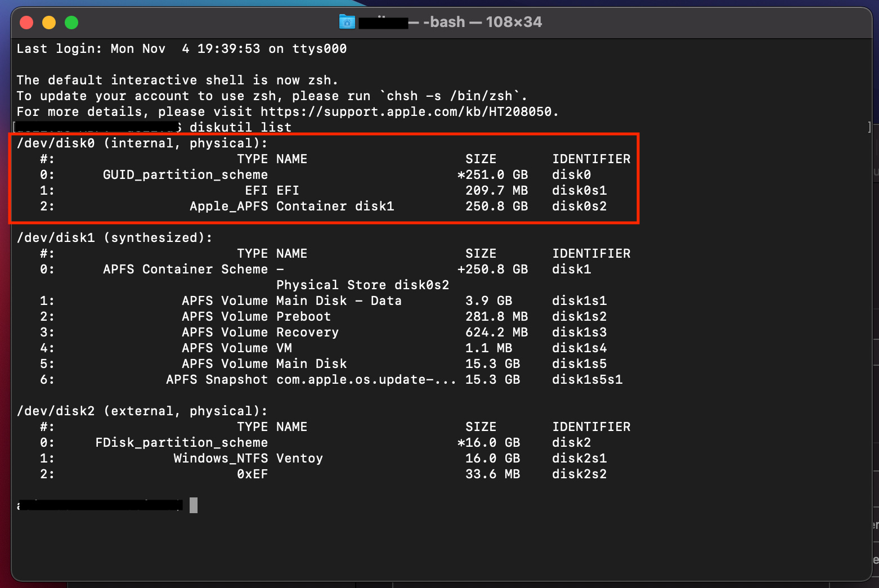Click the gray block cursor at prompt
The height and width of the screenshot is (588, 879).
point(194,505)
